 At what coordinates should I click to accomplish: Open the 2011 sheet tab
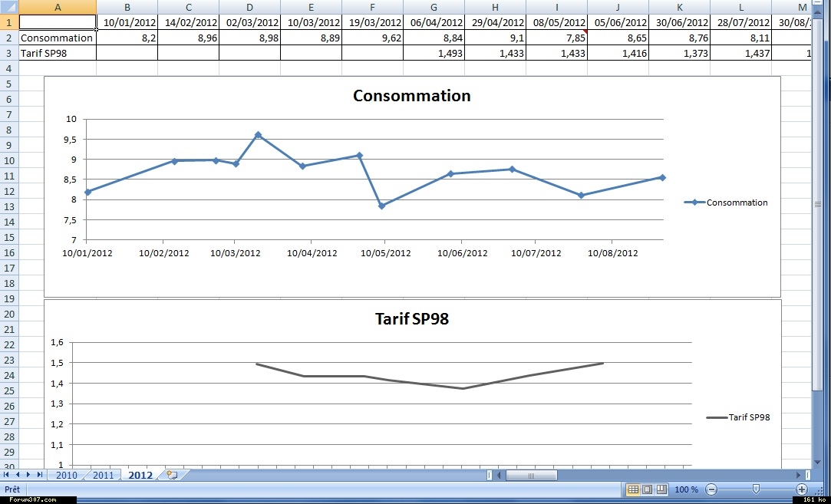click(103, 476)
